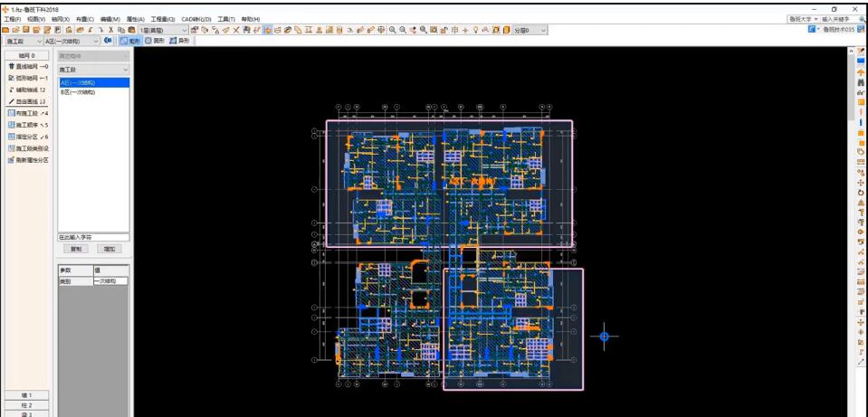Click the scissors cut icon
Viewport: 868px width, 417px height.
point(110,30)
